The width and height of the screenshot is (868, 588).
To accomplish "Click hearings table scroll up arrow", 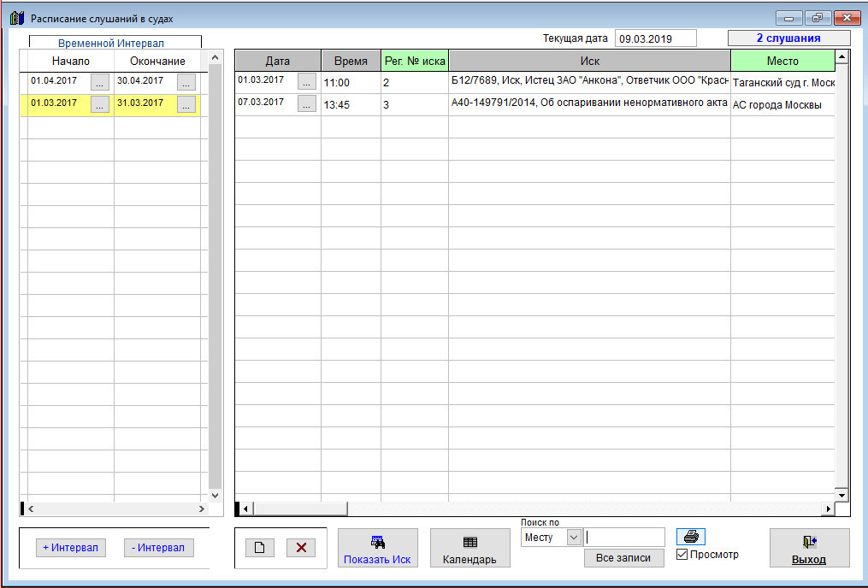I will click(842, 56).
